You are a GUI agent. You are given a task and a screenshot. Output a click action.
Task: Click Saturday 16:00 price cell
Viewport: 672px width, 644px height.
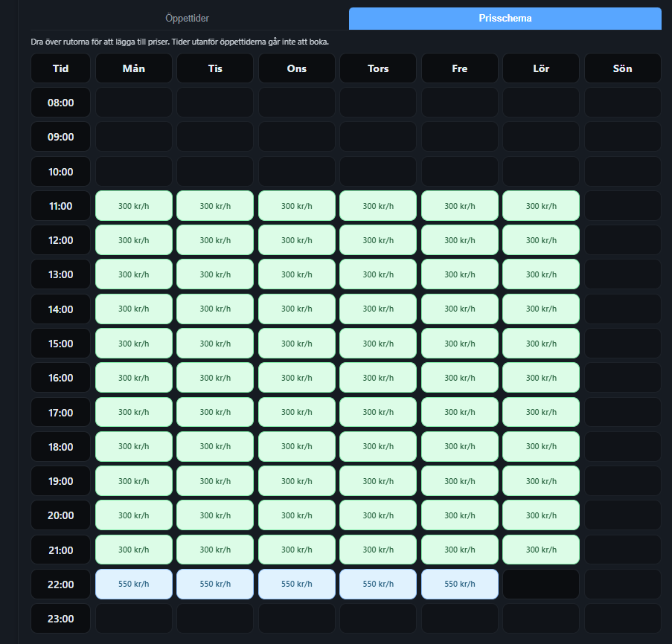pyautogui.click(x=541, y=378)
